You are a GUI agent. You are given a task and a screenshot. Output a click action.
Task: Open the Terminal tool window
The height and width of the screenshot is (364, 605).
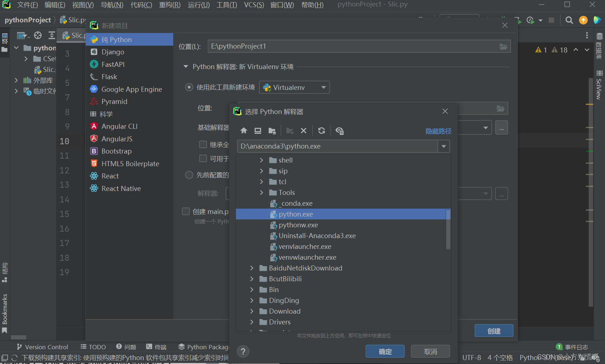pos(156,347)
